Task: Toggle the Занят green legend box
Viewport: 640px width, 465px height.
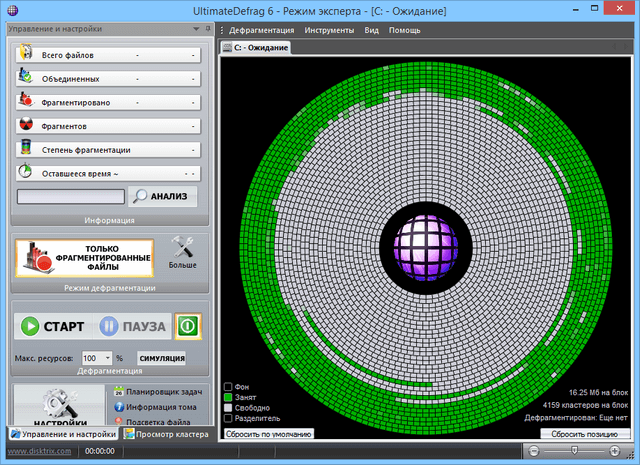Action: pyautogui.click(x=228, y=397)
